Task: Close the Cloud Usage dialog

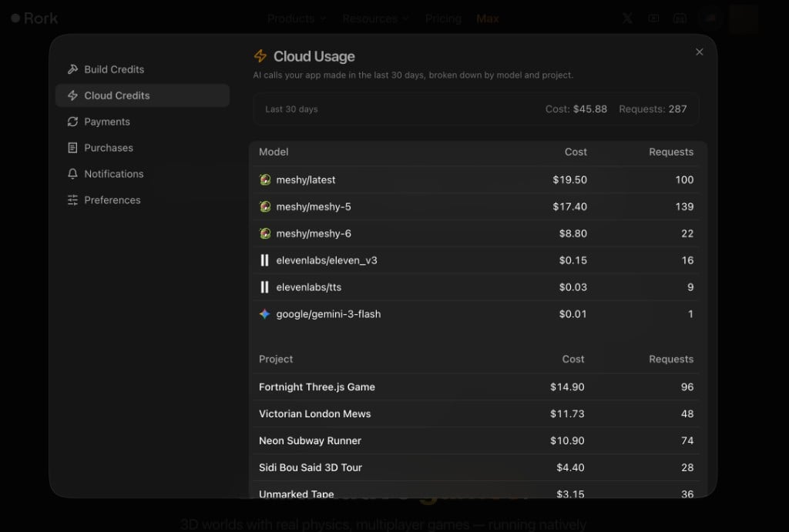Action: point(700,52)
